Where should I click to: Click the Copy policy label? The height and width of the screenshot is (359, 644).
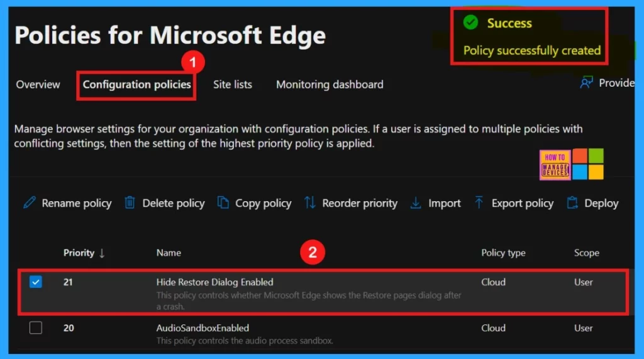tap(264, 203)
